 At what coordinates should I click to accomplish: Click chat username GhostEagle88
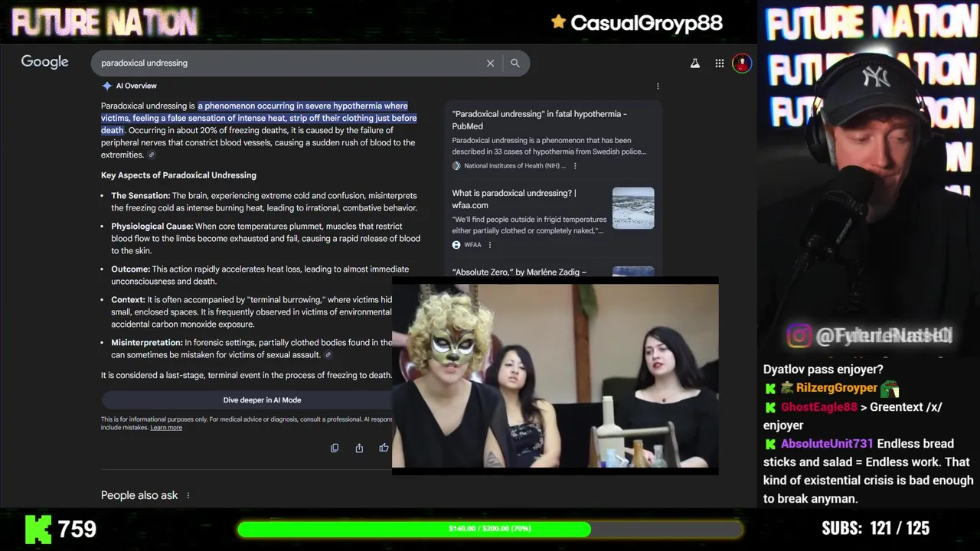pos(818,407)
